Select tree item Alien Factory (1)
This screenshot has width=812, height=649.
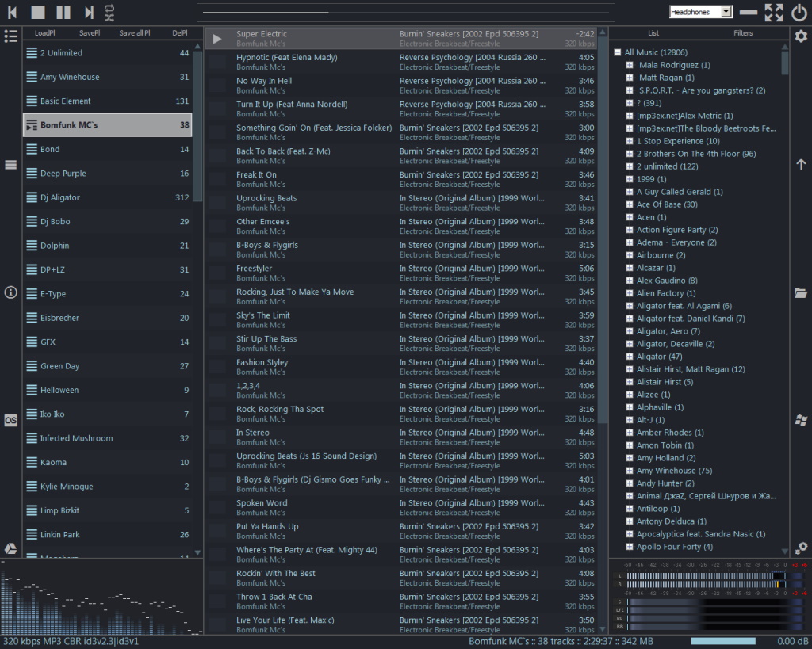coord(666,293)
